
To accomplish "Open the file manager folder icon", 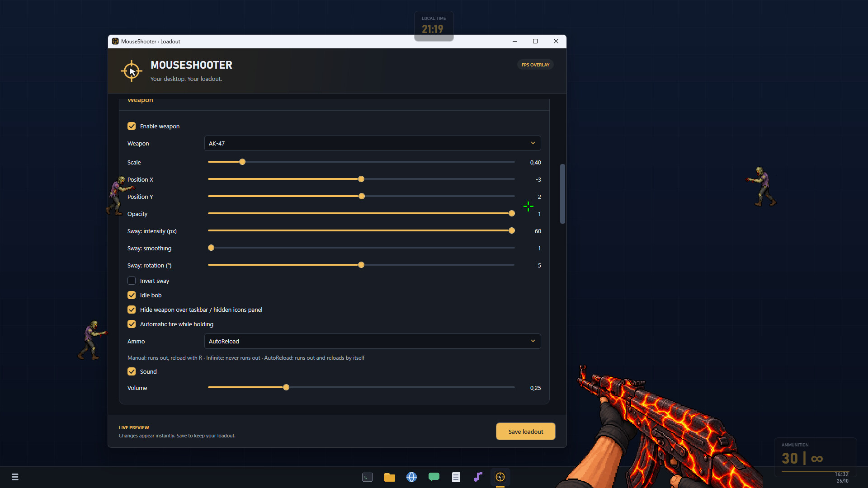I will [x=390, y=477].
